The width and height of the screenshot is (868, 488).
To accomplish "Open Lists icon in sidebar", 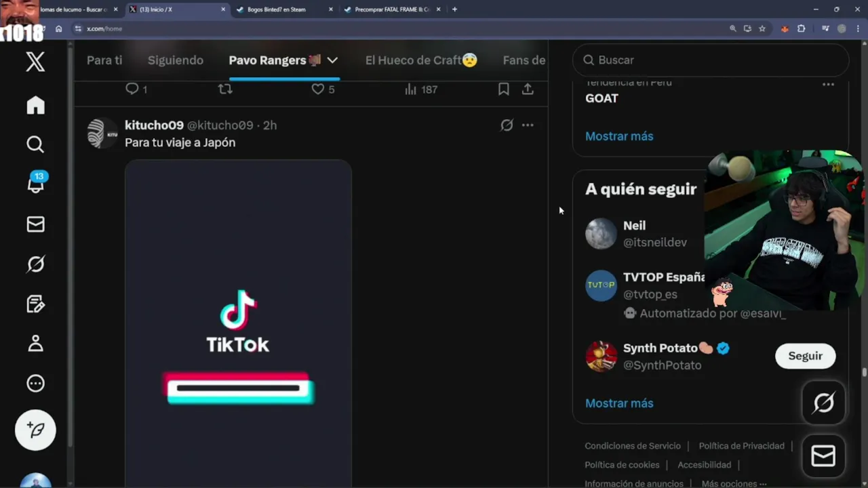I will (x=35, y=304).
